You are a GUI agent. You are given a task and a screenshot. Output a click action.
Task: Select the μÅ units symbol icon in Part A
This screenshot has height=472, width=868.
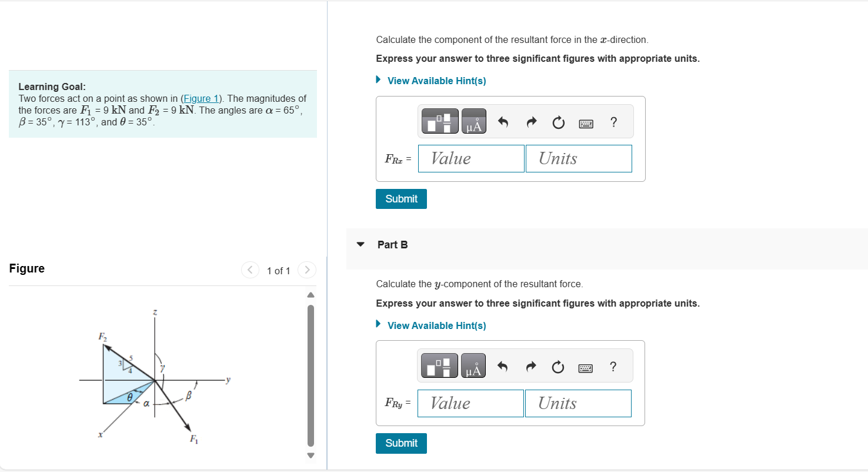473,121
